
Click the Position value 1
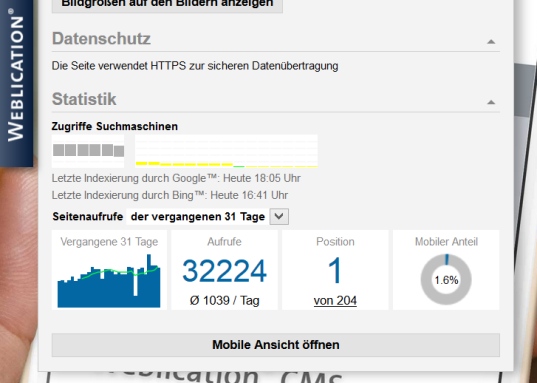[x=335, y=271]
